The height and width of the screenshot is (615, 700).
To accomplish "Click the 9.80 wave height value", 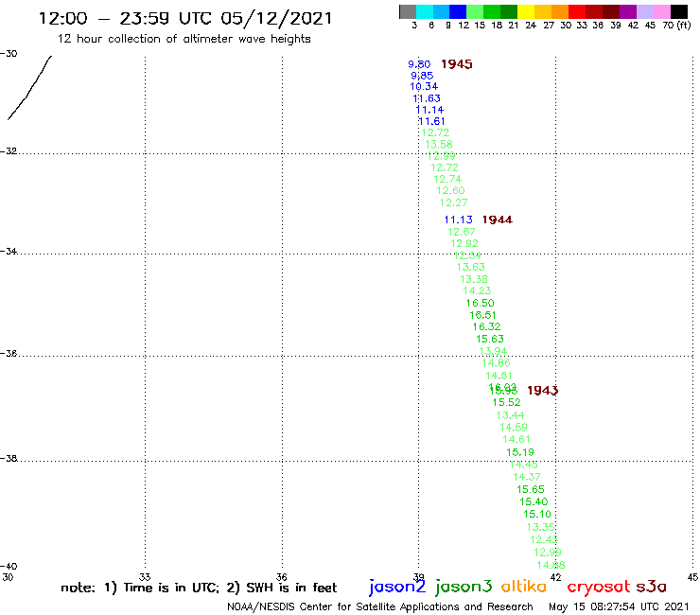I will (x=419, y=64).
